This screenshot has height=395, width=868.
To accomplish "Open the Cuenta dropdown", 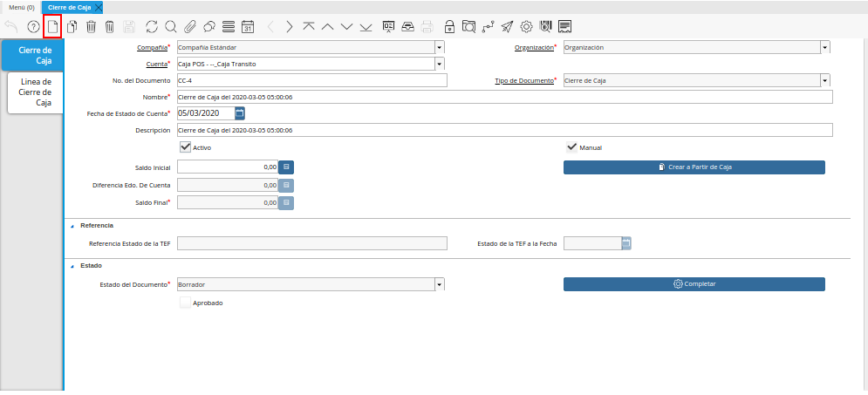I will click(439, 64).
